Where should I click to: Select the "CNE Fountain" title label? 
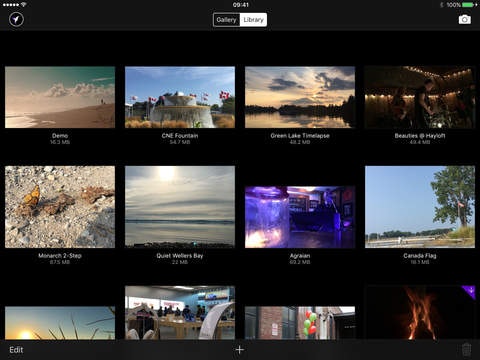(x=180, y=136)
